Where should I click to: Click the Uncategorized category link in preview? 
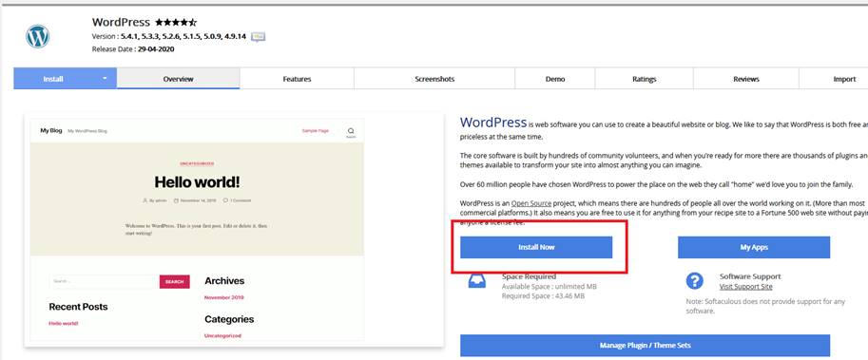click(222, 335)
